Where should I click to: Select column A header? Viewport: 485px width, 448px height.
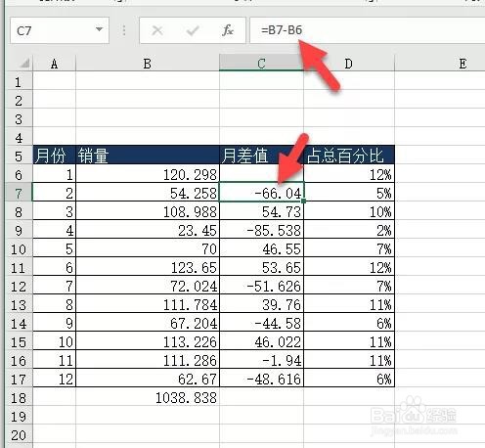coord(55,63)
